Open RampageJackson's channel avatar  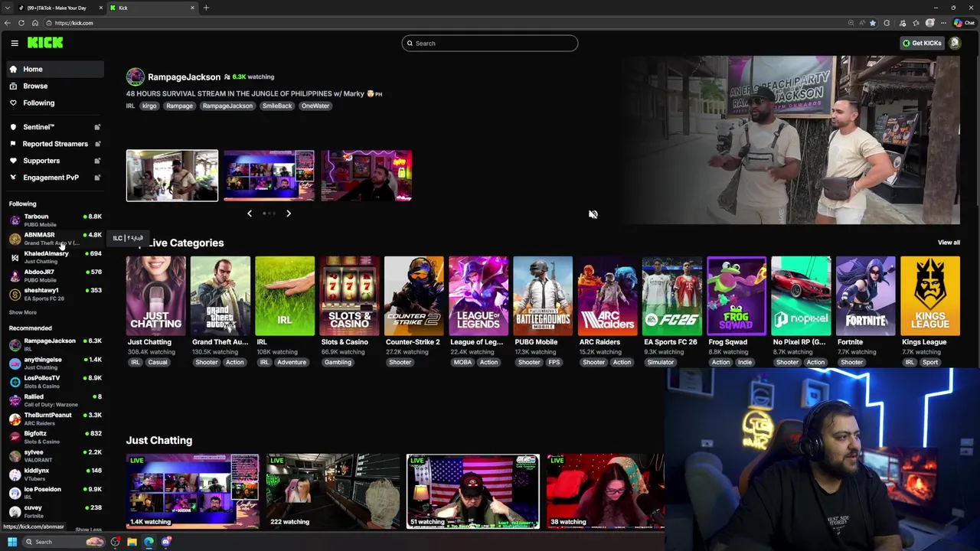[x=135, y=77]
